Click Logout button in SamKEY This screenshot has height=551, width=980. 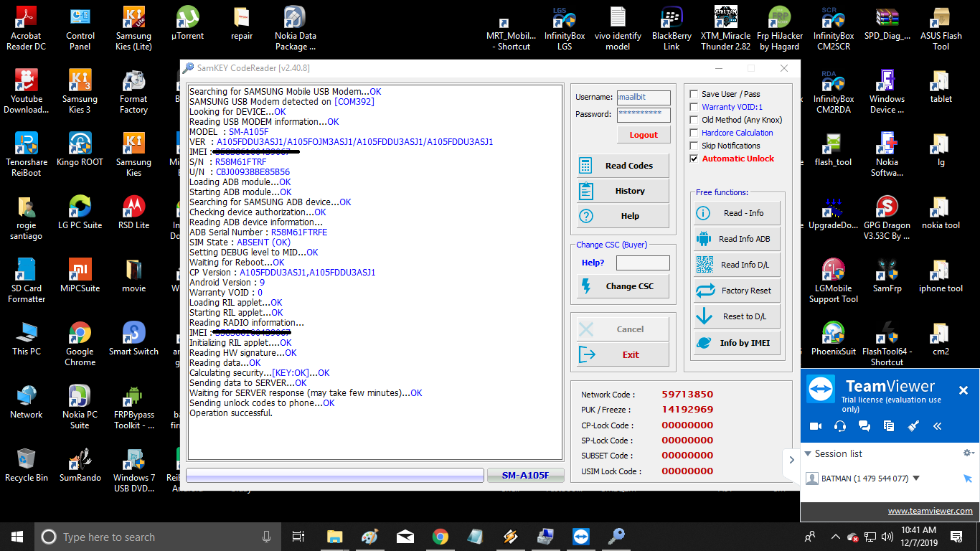tap(644, 134)
